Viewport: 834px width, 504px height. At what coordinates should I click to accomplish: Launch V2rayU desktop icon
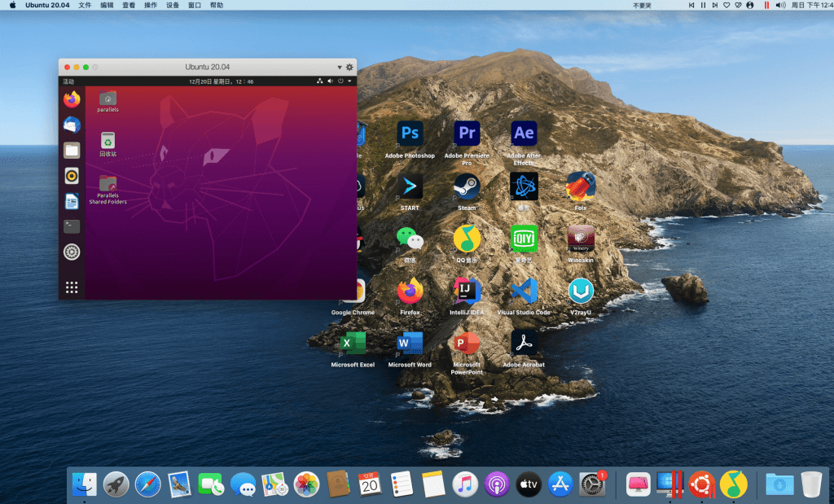(x=580, y=291)
